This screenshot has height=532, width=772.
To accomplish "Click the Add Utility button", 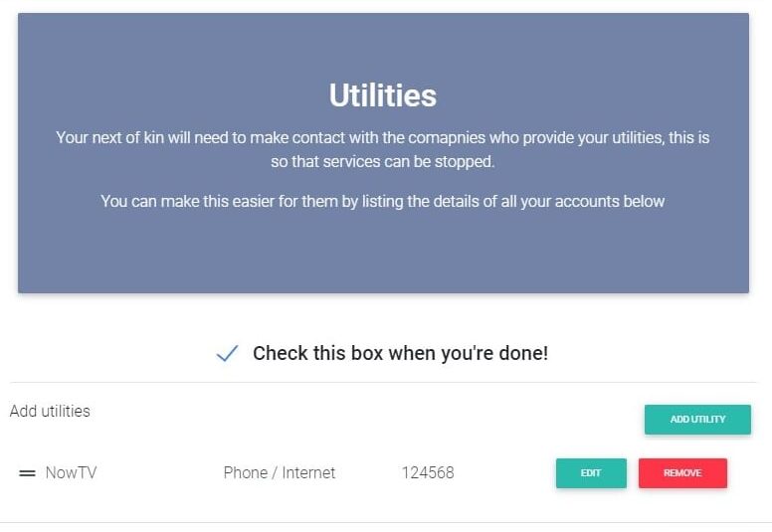I will (697, 420).
